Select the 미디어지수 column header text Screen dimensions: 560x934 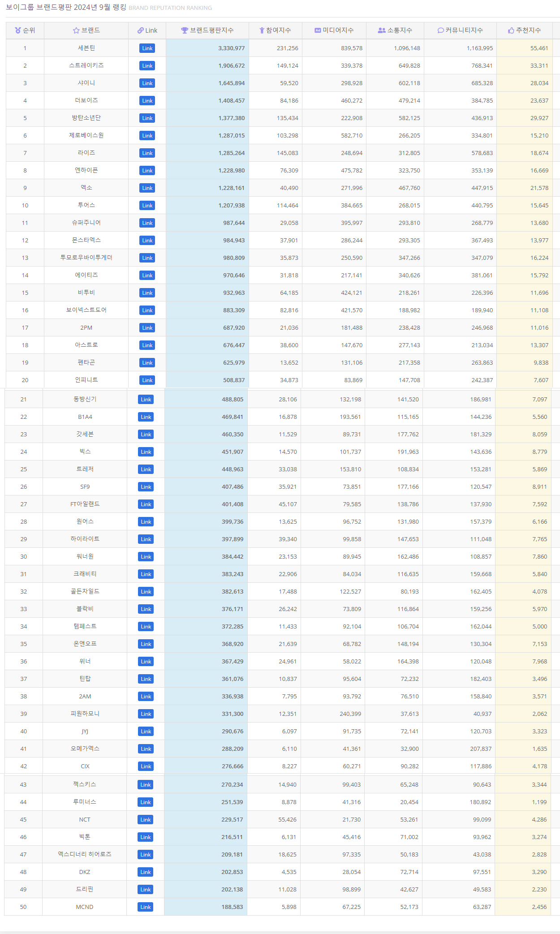tap(338, 30)
